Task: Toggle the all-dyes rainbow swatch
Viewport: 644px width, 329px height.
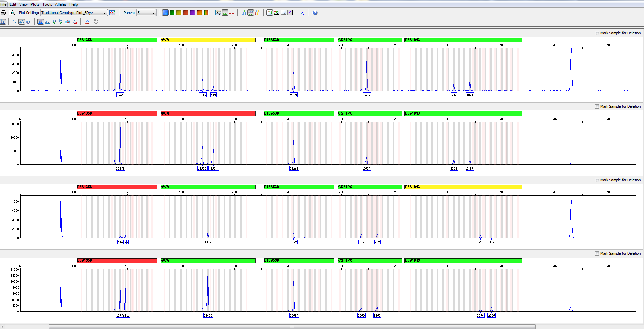Action: [x=206, y=13]
